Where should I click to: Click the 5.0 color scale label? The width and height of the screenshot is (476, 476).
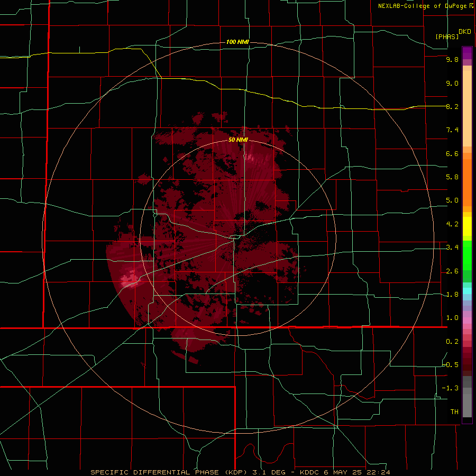[x=452, y=200]
